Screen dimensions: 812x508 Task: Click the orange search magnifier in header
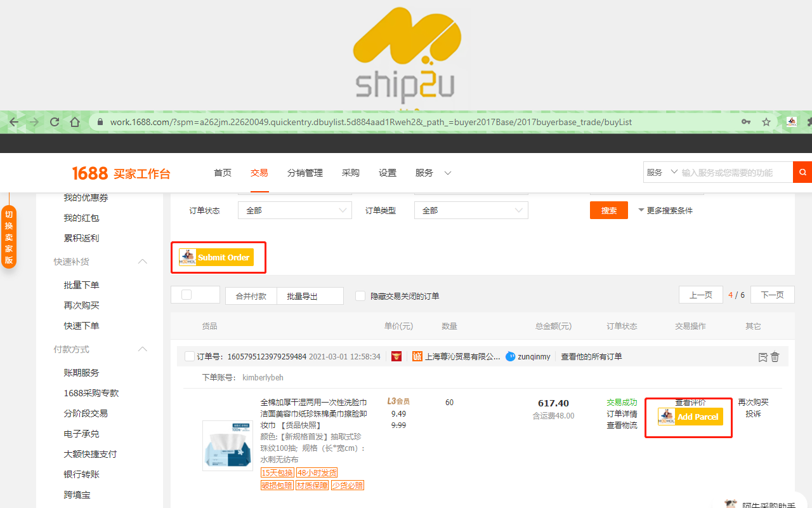(x=802, y=172)
